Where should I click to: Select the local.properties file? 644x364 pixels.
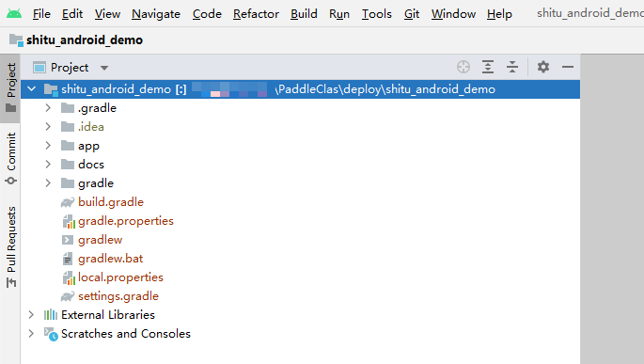120,277
